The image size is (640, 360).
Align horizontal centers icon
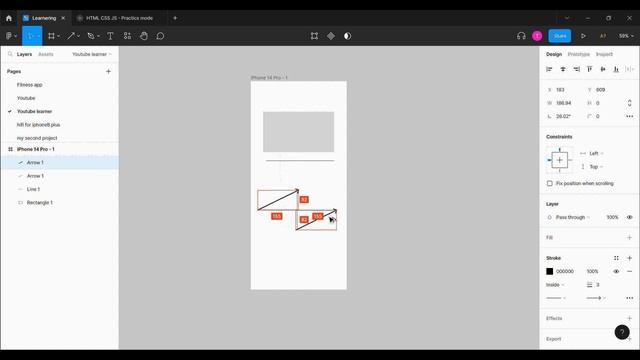pos(563,69)
